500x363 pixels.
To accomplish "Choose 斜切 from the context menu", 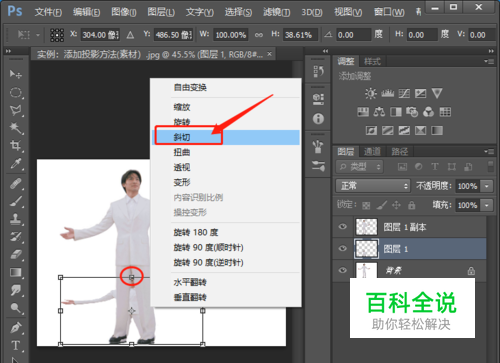I will click(x=226, y=137).
